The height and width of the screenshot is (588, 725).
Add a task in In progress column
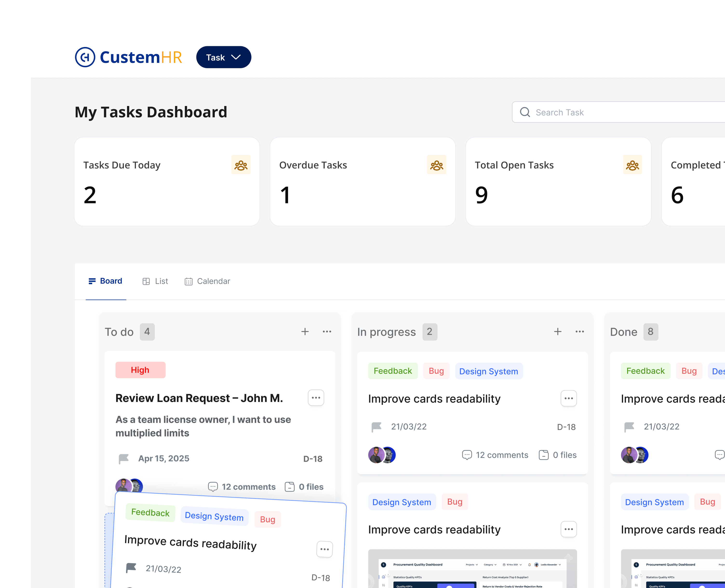tap(558, 332)
